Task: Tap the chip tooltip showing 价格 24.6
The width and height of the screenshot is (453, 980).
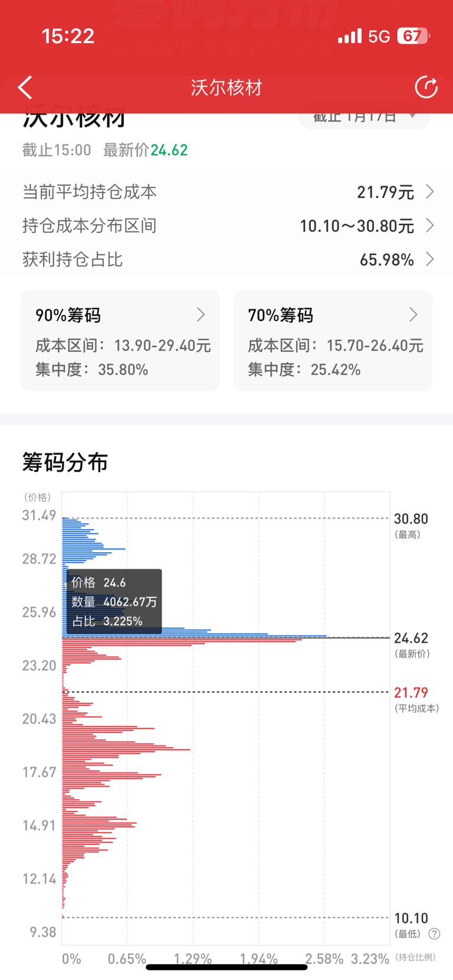Action: click(114, 602)
